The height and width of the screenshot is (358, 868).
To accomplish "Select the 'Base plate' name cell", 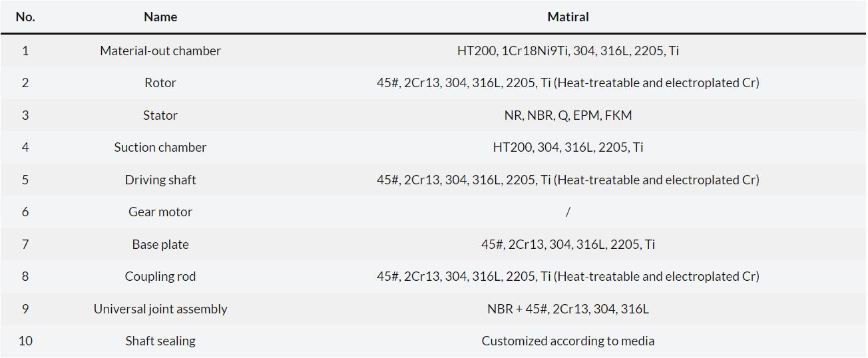I will [x=160, y=244].
